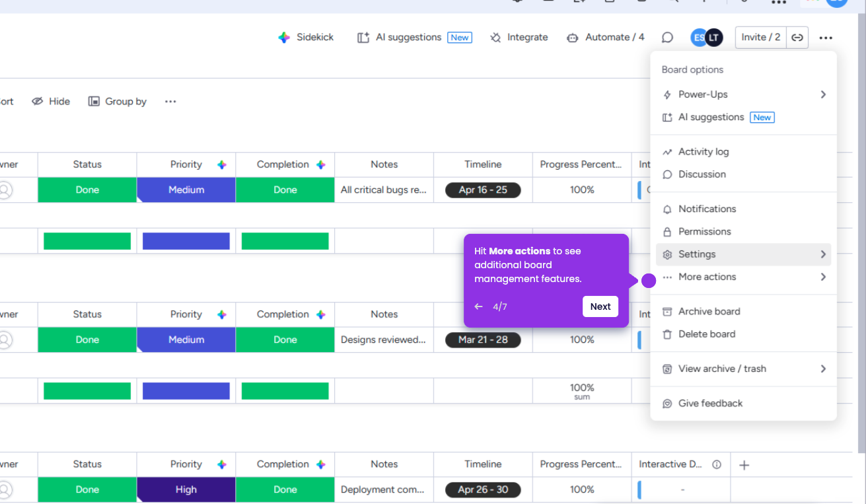Click the note 'Deployment com...'
The image size is (866, 504).
point(384,490)
